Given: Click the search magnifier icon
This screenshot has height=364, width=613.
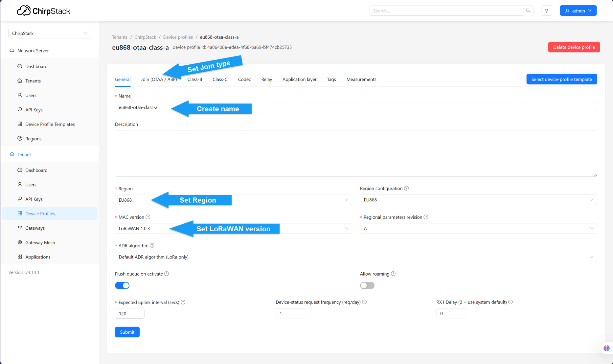Looking at the screenshot, I should click(528, 11).
